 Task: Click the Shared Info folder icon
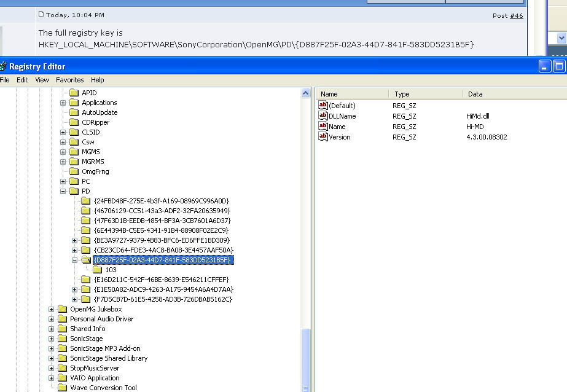(x=62, y=328)
